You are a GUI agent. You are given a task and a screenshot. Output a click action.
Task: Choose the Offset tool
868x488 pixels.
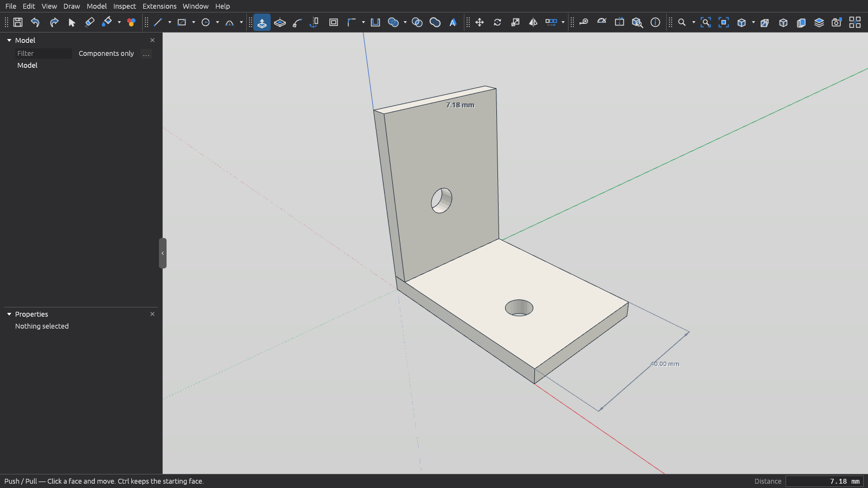[x=334, y=22]
